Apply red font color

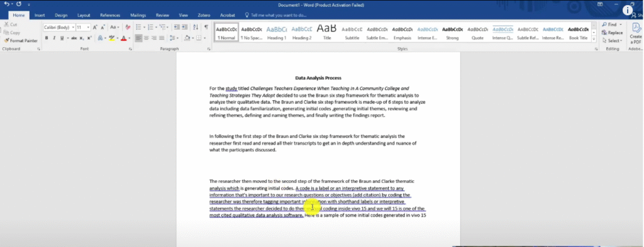tap(123, 38)
